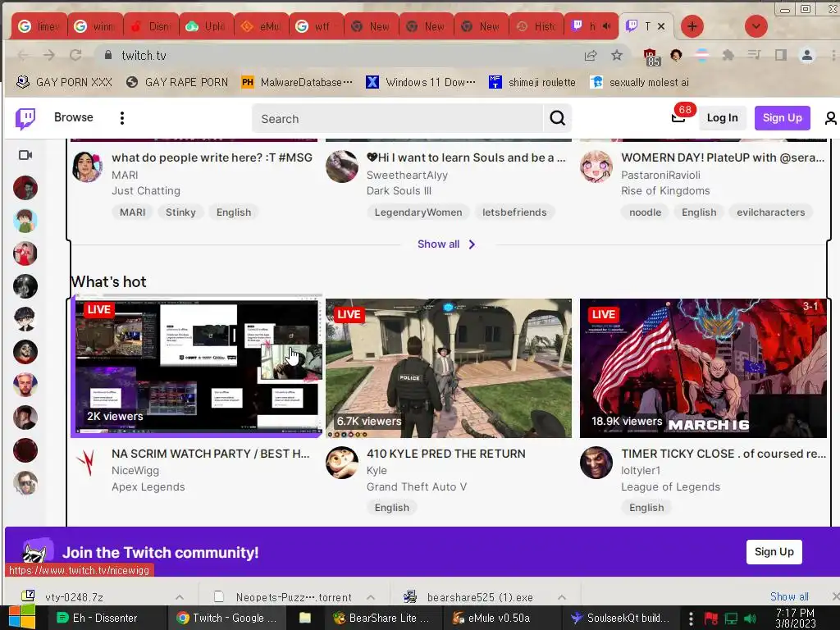This screenshot has height=630, width=840.
Task: Open the browser extensions puzzle icon
Action: 728,55
